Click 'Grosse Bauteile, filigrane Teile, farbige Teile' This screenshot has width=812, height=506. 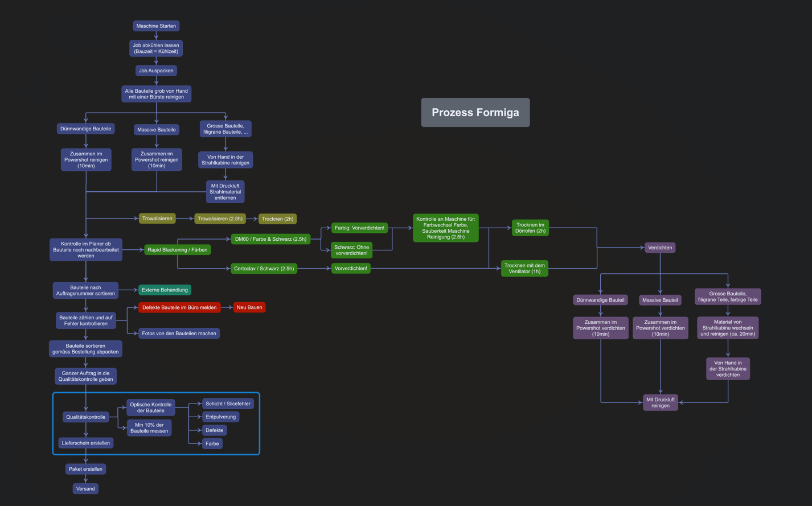point(728,297)
